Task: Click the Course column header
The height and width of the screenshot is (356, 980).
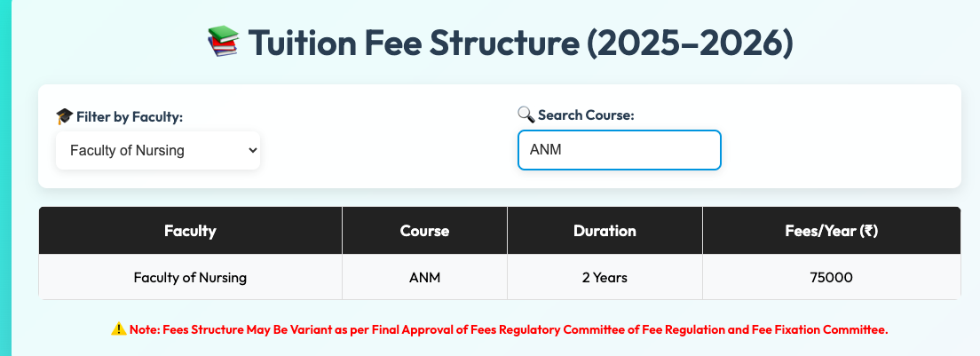Action: [x=424, y=231]
